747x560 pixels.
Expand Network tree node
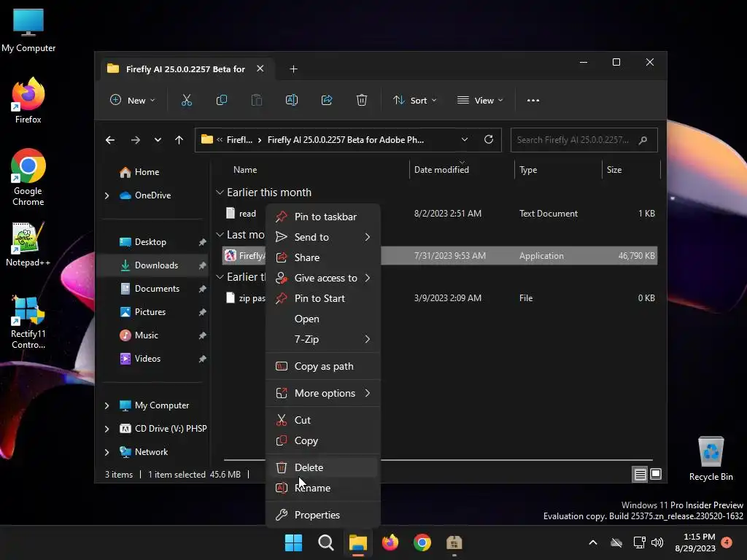point(107,452)
